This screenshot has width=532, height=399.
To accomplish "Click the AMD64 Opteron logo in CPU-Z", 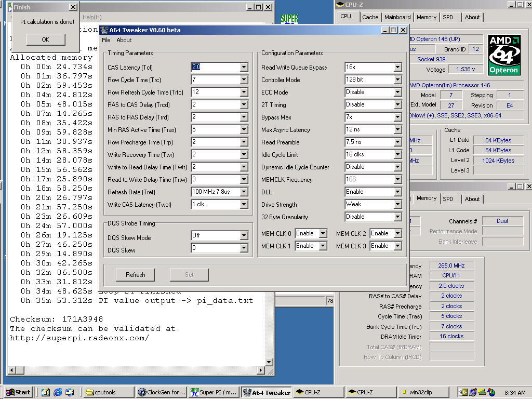I will click(504, 55).
